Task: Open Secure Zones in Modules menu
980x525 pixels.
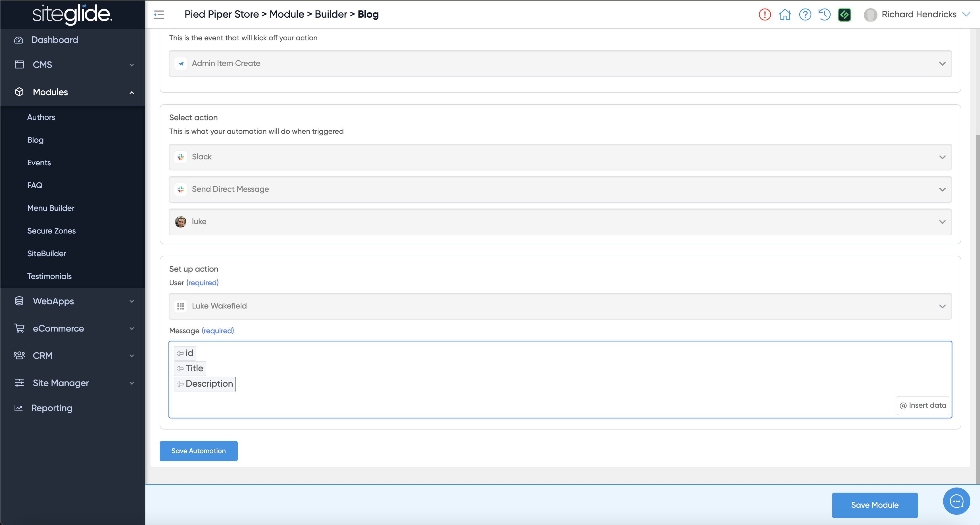Action: coord(51,231)
